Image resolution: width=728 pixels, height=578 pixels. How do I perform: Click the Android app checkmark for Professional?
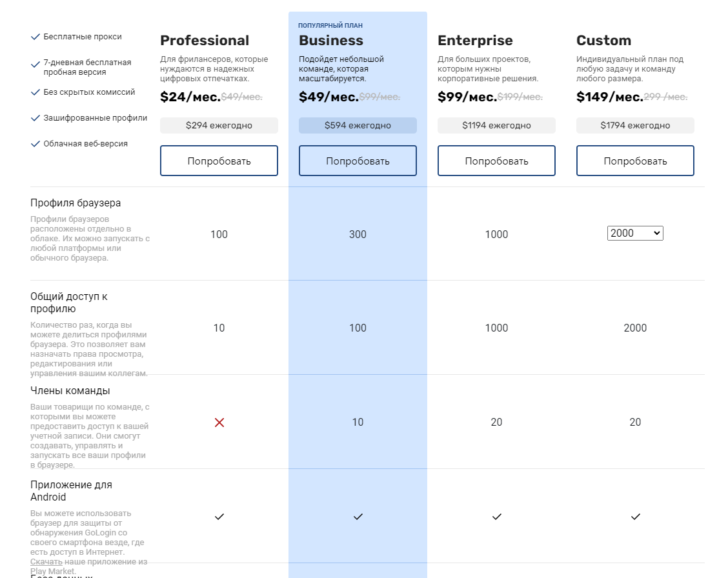click(219, 516)
